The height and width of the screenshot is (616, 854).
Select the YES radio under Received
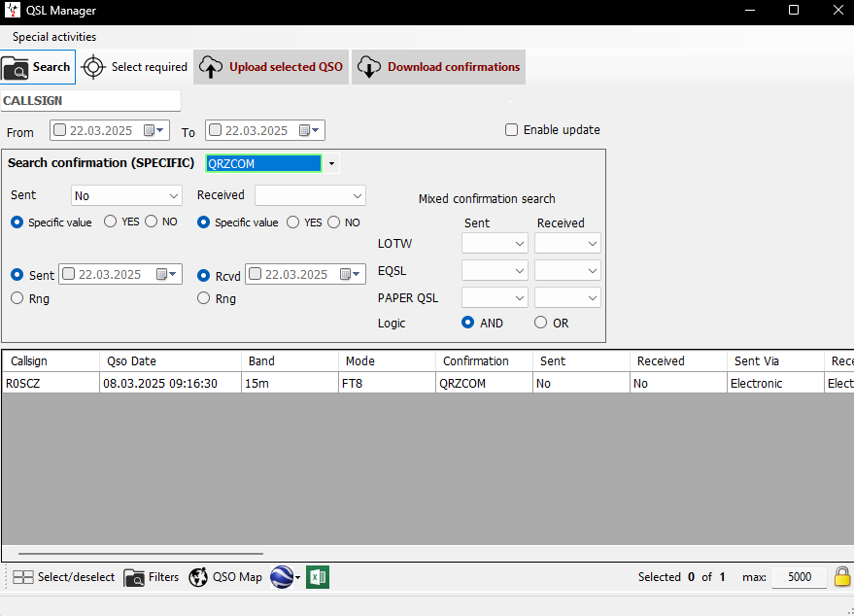[293, 222]
